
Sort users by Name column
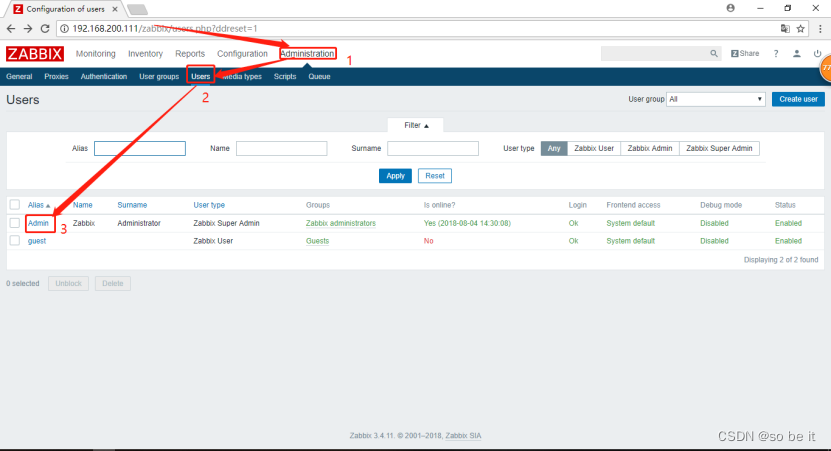tap(83, 205)
